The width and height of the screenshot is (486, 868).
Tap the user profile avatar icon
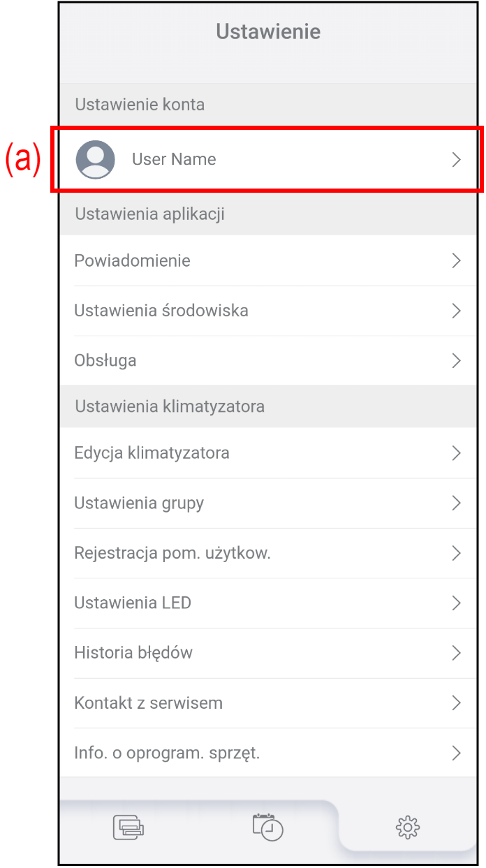click(95, 159)
